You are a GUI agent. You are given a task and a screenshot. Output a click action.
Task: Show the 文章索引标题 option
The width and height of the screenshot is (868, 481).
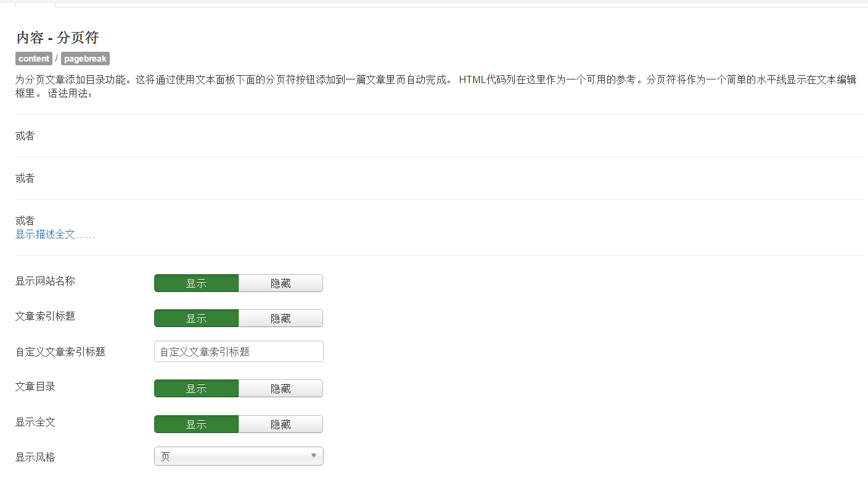[x=196, y=318]
